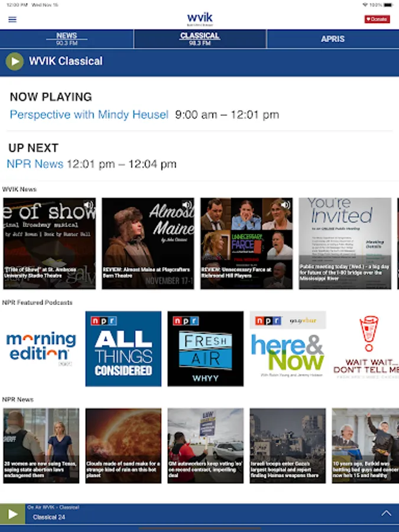Image resolution: width=399 pixels, height=532 pixels.
Task: Open the Wait Wait Don't Tell Me podcast
Action: (x=366, y=349)
